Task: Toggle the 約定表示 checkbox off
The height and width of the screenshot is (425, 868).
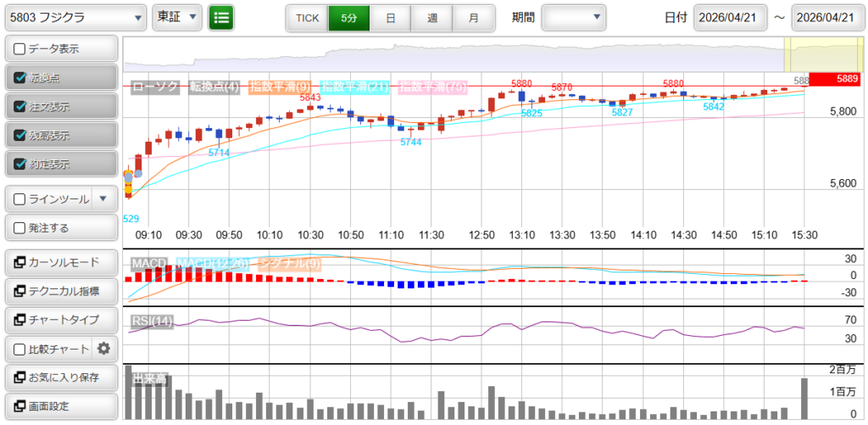Action: point(20,164)
